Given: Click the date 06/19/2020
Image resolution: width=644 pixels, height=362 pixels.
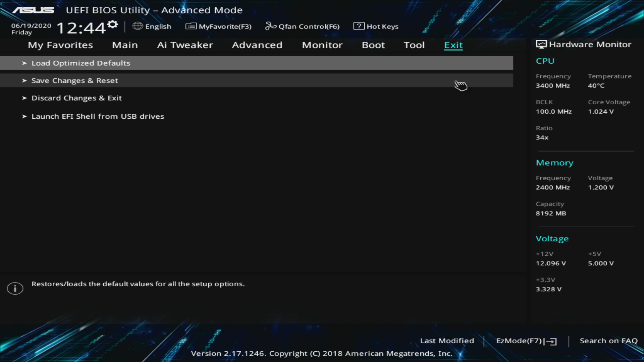Looking at the screenshot, I should click(31, 26).
